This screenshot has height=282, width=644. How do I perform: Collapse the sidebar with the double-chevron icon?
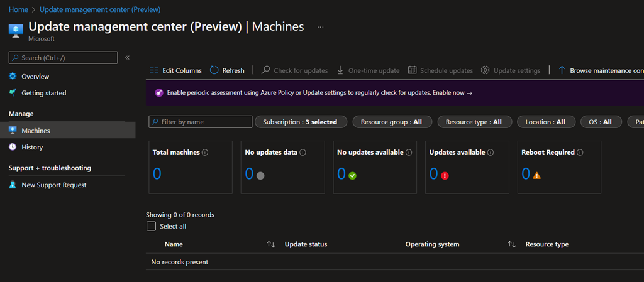tap(127, 58)
